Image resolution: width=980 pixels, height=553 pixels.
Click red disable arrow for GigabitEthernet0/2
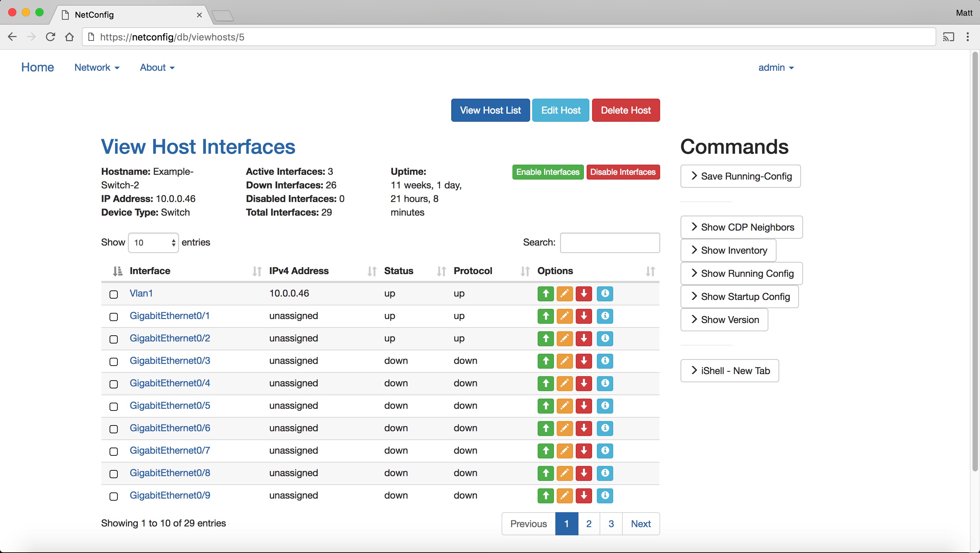[584, 338]
